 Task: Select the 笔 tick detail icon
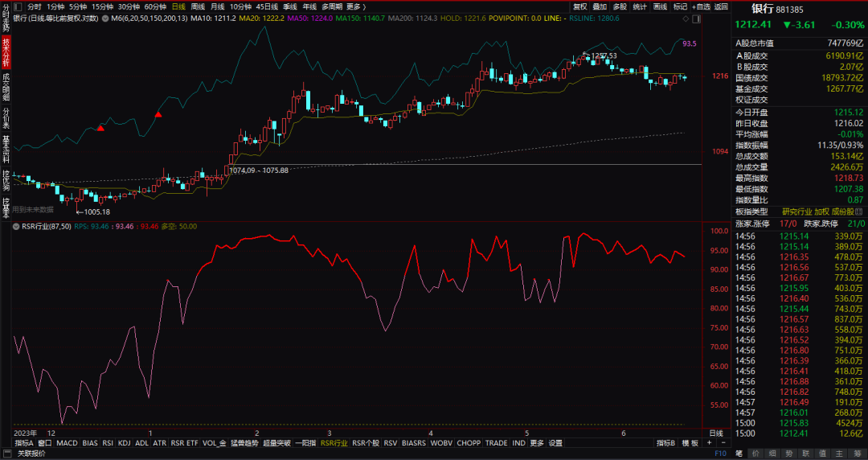739,454
